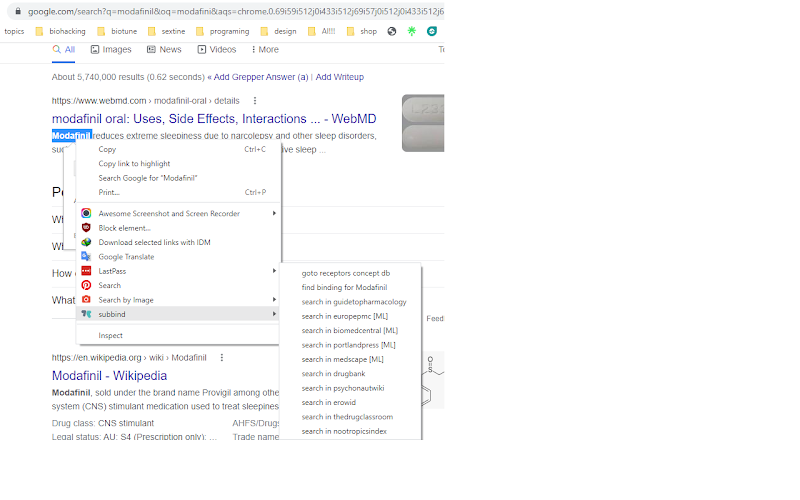Viewport: 800px width, 500px height.
Task: Click Add Writeup link
Action: coord(339,77)
